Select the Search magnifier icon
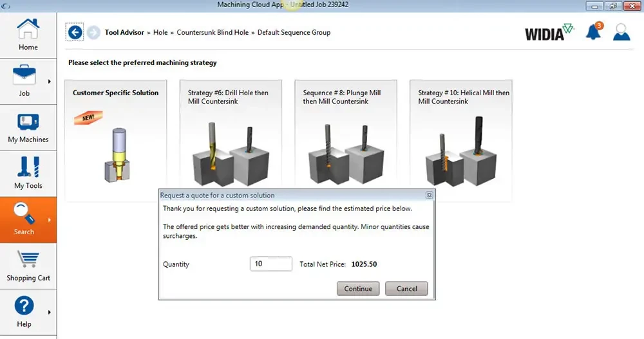 coord(24,213)
